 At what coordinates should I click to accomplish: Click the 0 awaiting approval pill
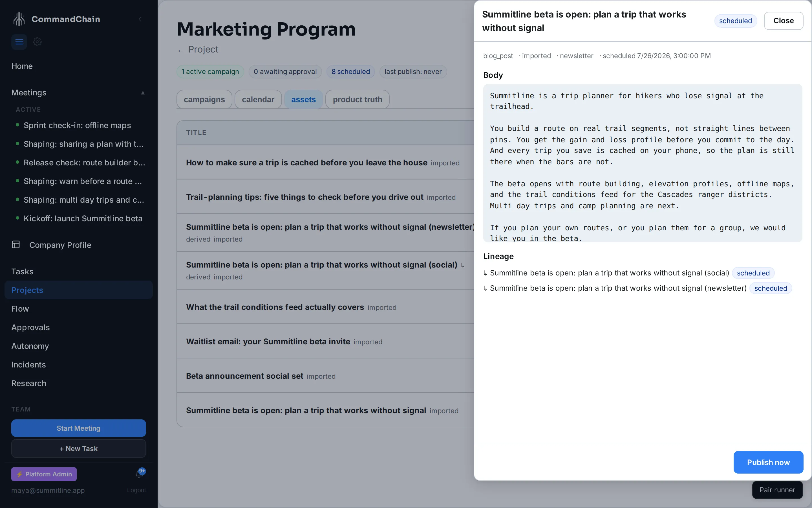pos(285,72)
